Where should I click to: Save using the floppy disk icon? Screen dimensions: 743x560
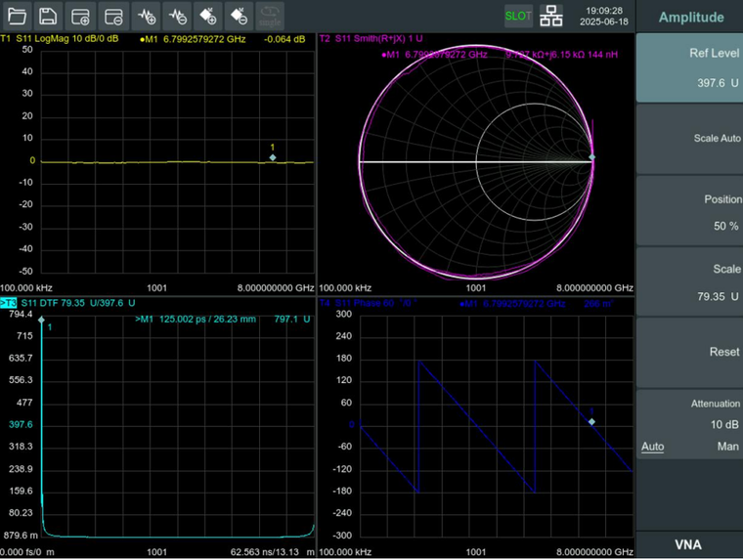[48, 16]
